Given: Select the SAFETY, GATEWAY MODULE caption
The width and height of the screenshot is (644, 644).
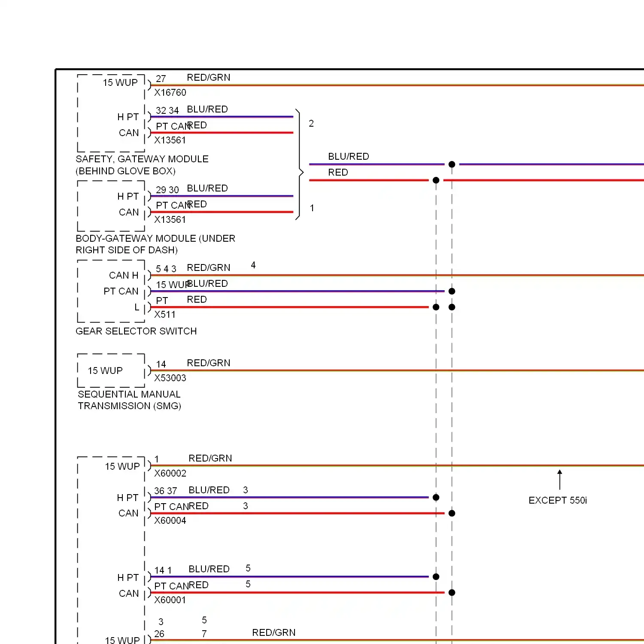Looking at the screenshot, I should tap(142, 159).
